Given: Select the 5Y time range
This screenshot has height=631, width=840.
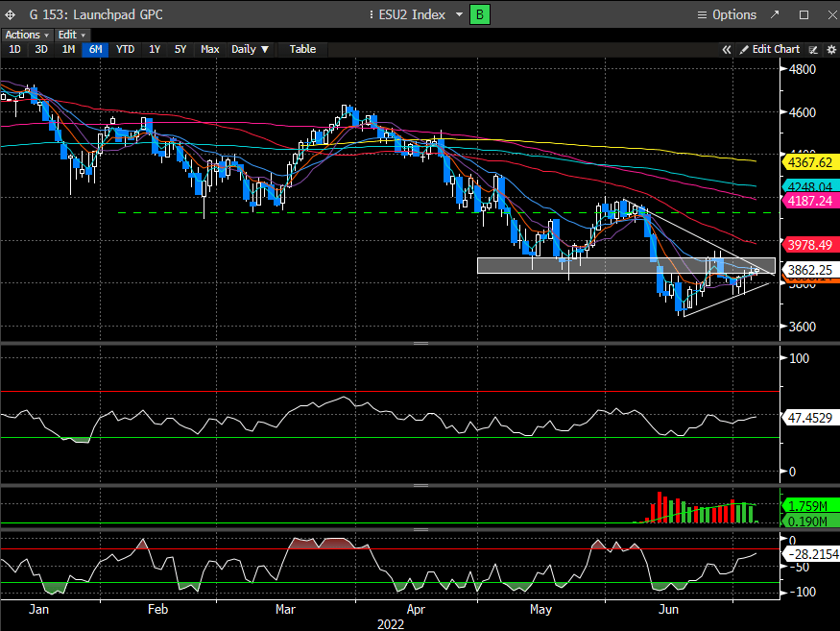Looking at the screenshot, I should click(180, 49).
